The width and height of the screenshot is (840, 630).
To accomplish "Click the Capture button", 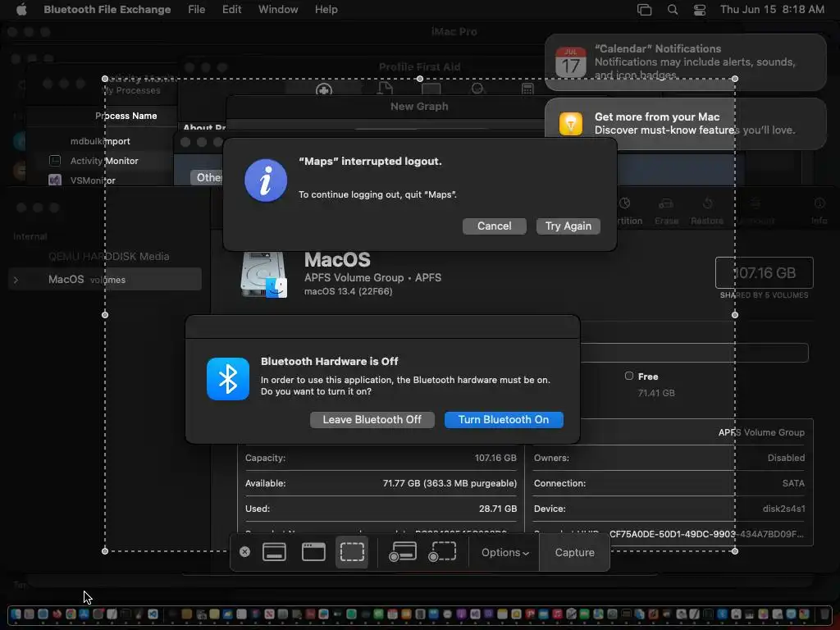I will (x=574, y=552).
